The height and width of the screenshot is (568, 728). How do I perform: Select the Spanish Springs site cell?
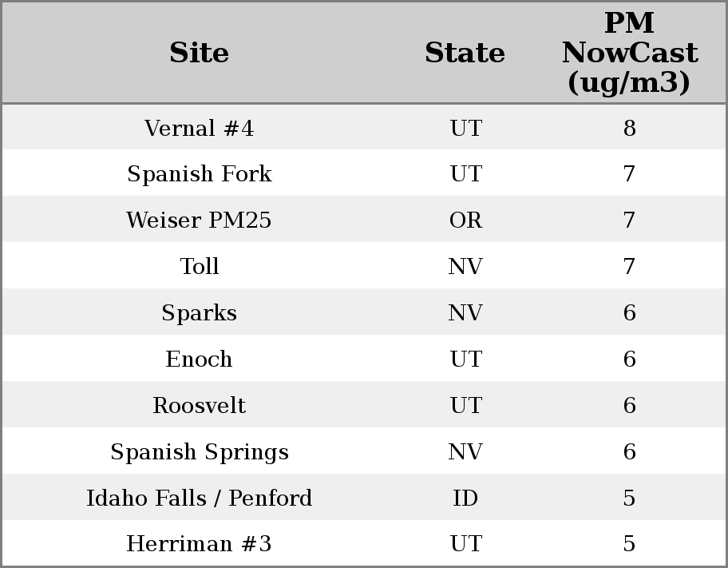[199, 452]
